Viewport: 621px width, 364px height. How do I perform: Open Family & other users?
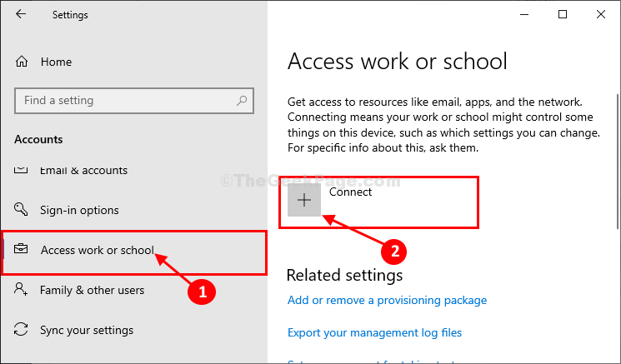click(x=92, y=290)
